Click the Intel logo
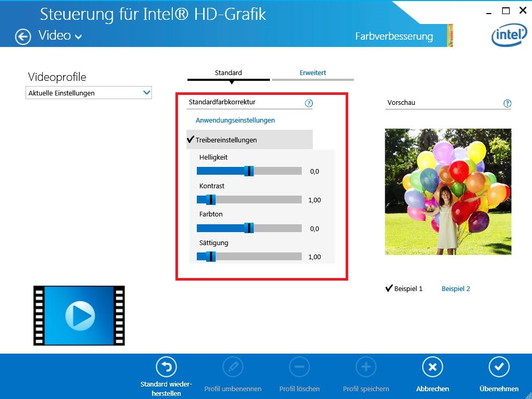Image resolution: width=532 pixels, height=399 pixels. (x=509, y=35)
